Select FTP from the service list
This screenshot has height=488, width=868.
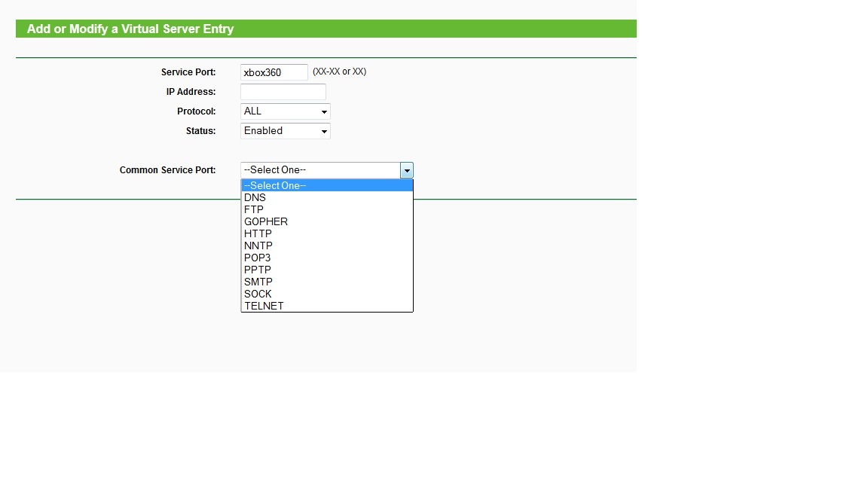click(x=327, y=209)
